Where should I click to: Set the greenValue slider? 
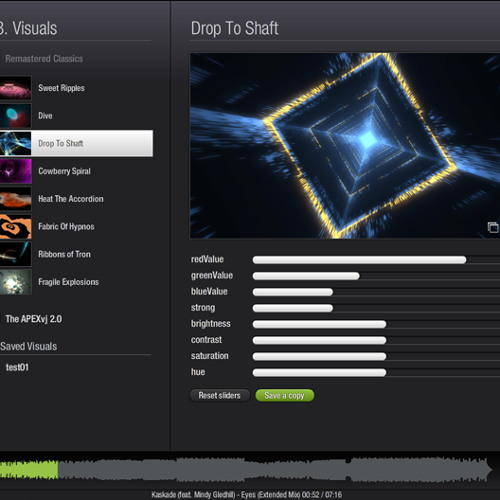click(x=376, y=276)
